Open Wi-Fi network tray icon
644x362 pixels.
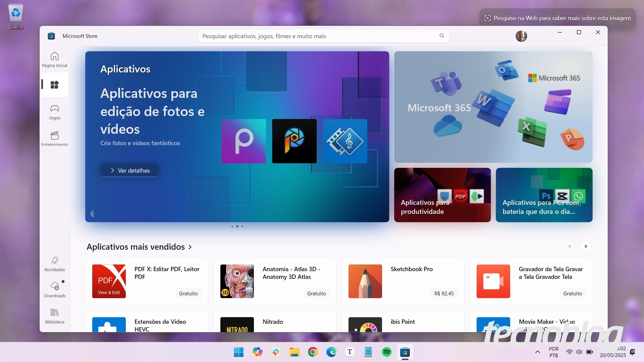(569, 352)
